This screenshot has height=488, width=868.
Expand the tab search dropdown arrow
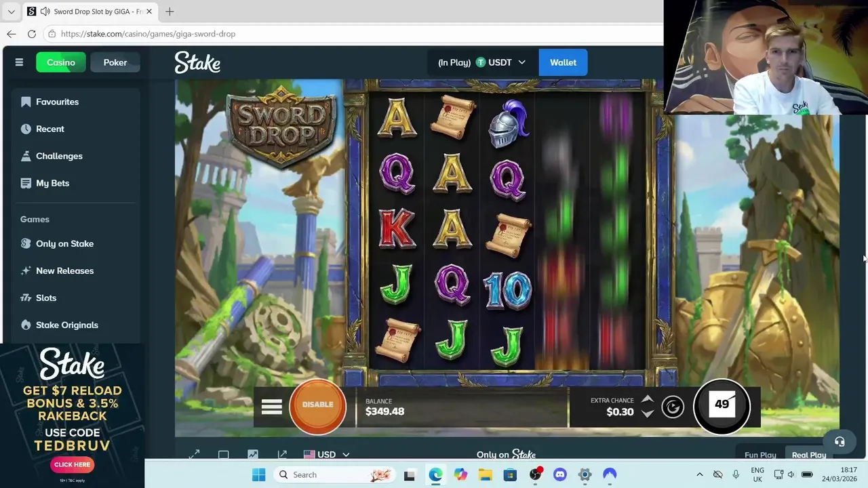point(11,12)
